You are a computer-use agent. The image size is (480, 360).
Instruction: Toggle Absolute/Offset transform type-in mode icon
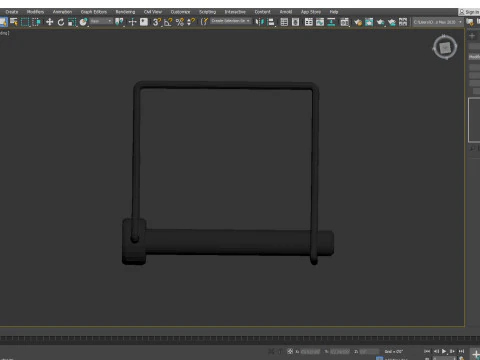pos(290,352)
